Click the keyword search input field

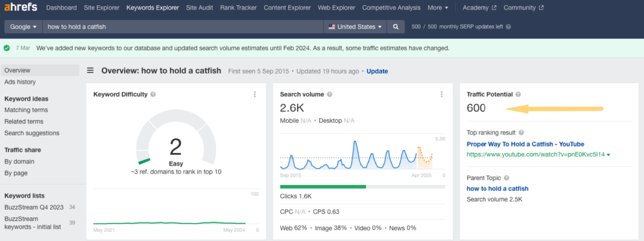pyautogui.click(x=183, y=26)
